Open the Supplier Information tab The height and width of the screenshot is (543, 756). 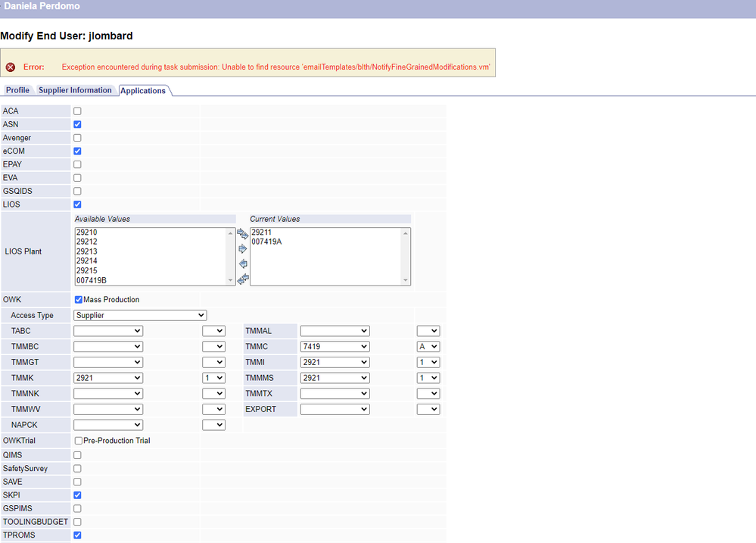75,90
